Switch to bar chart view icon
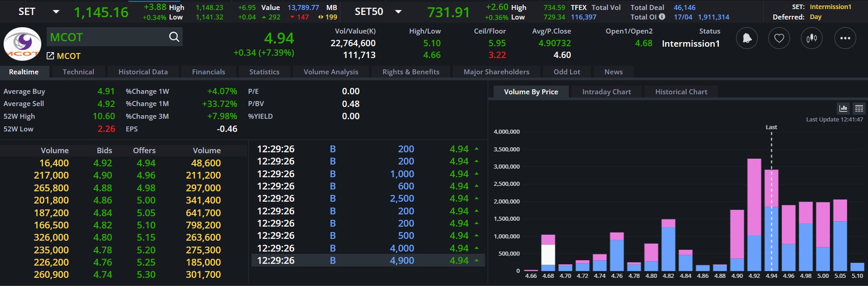 [843, 108]
